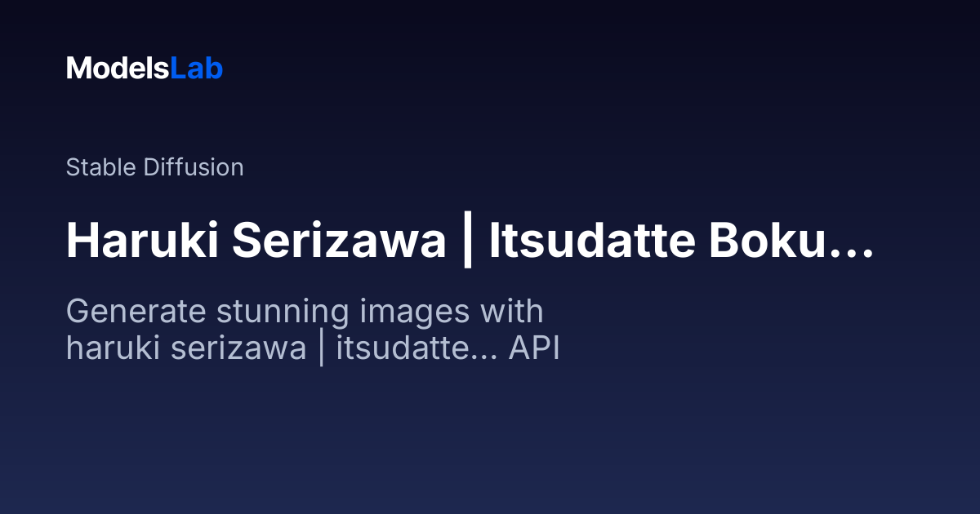Open the Stable Diffusion category label

154,167
